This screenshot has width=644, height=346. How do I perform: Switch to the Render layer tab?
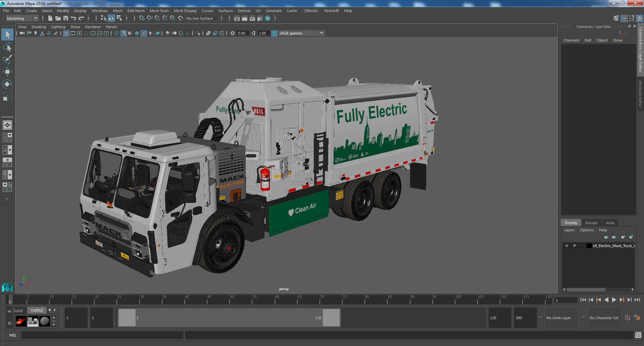[x=591, y=223]
